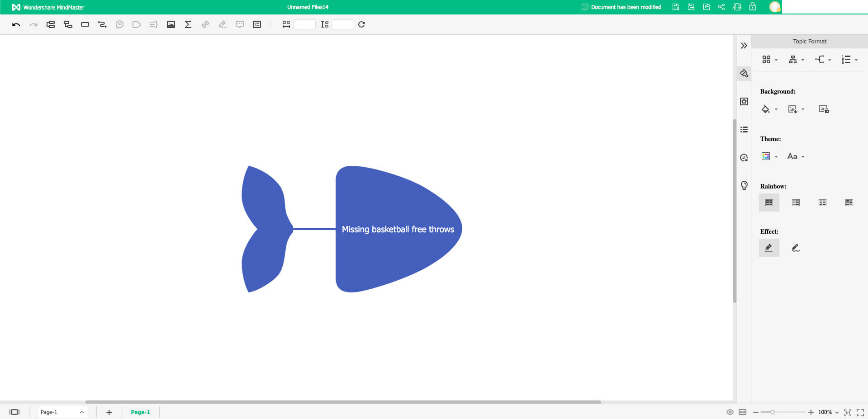Click the padlock encrypt icon
The height and width of the screenshot is (419, 868).
(x=753, y=7)
